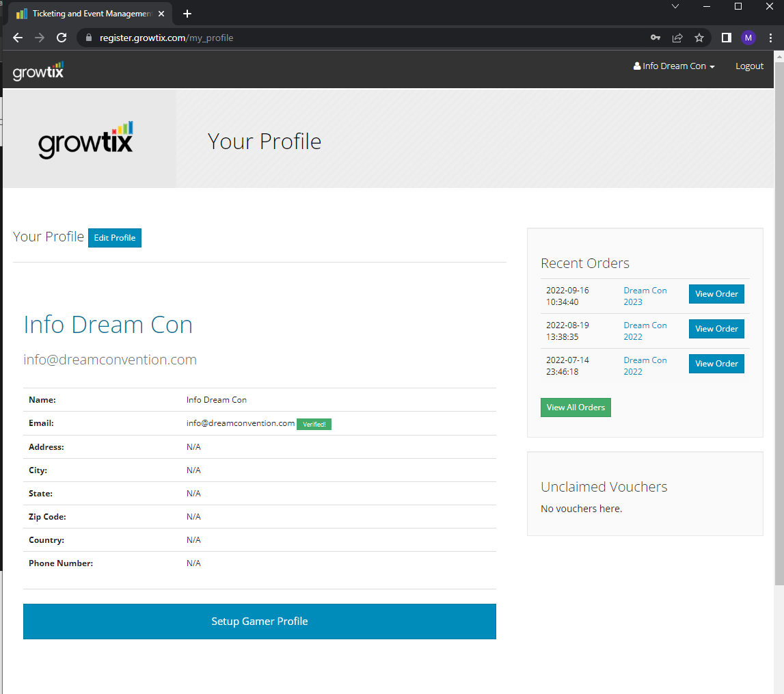Viewport: 784px width, 694px height.
Task: Bookmark this page with star icon
Action: pyautogui.click(x=699, y=38)
